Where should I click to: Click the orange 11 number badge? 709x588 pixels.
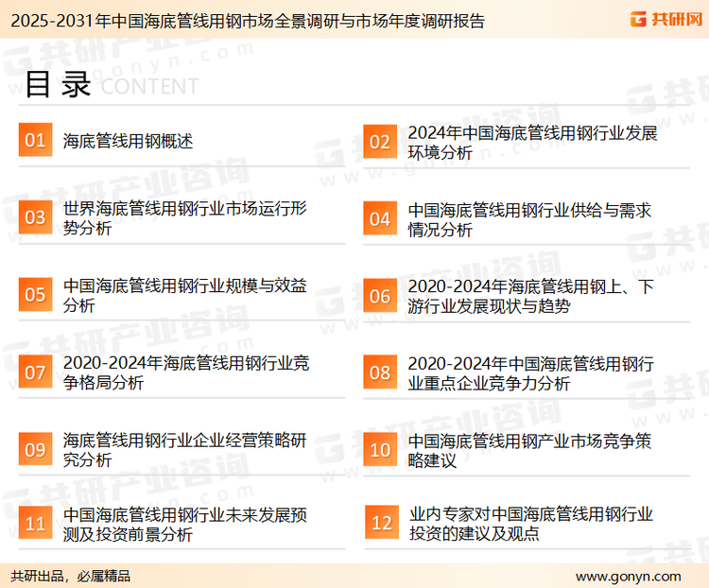click(x=35, y=524)
